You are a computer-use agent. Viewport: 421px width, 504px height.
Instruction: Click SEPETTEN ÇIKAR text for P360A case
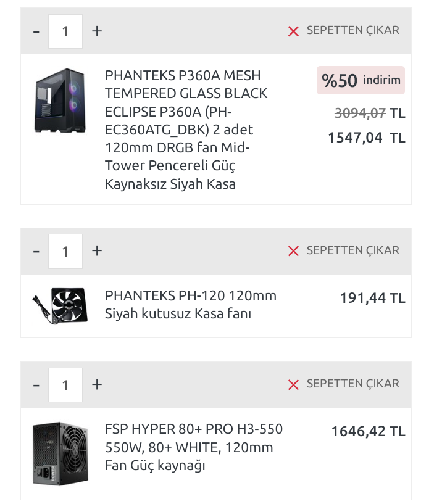click(x=352, y=30)
